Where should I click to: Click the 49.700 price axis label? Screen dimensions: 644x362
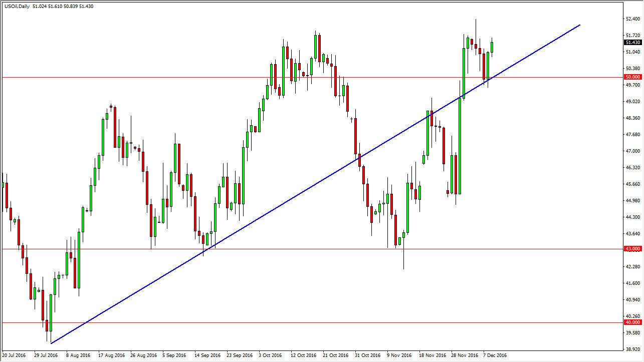(633, 85)
